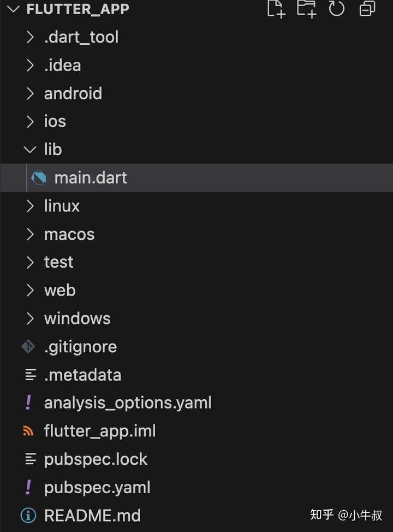Click the info icon next to README.md
The width and height of the screenshot is (393, 532).
click(x=27, y=515)
